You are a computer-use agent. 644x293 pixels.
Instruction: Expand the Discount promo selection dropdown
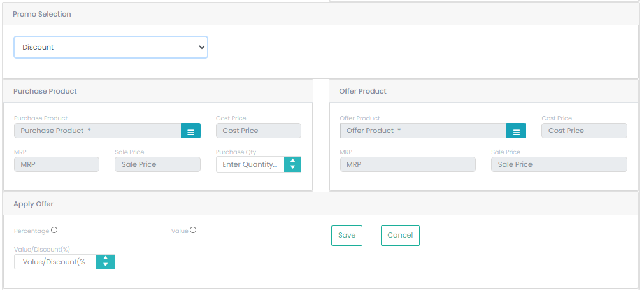(x=111, y=47)
